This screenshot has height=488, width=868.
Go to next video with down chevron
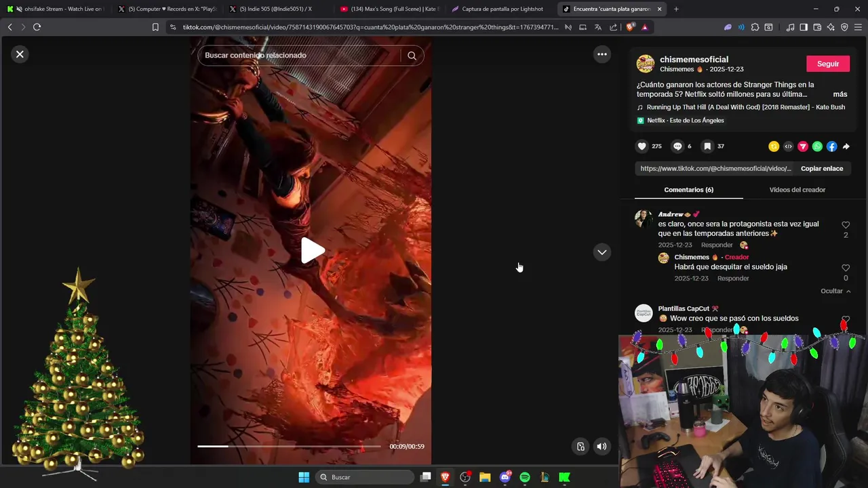point(601,252)
